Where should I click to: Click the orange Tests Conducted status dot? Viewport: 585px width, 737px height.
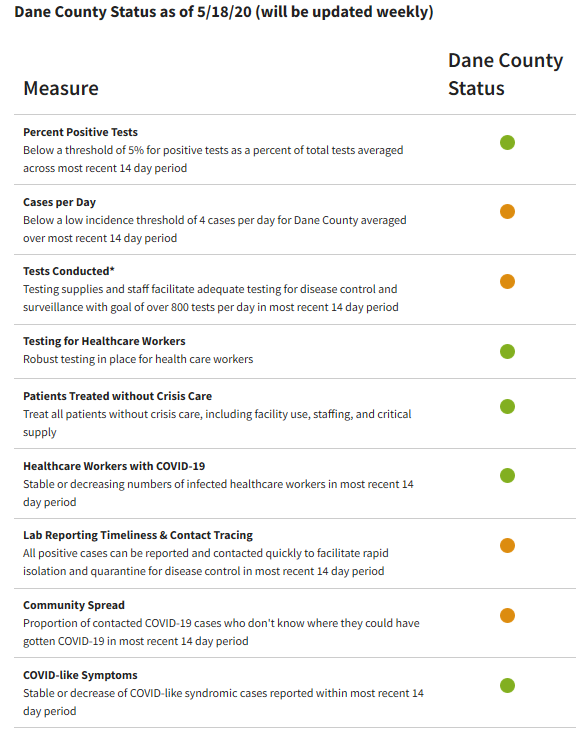(x=507, y=282)
